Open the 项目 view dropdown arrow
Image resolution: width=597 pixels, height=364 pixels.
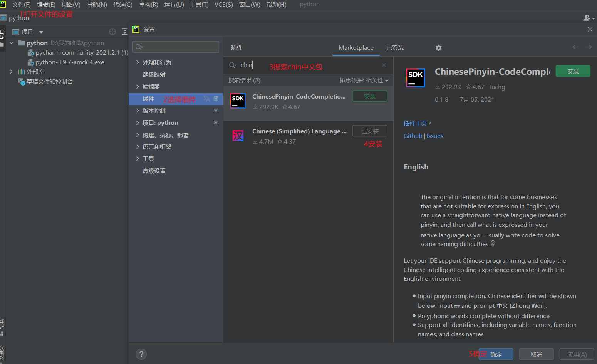click(x=41, y=32)
